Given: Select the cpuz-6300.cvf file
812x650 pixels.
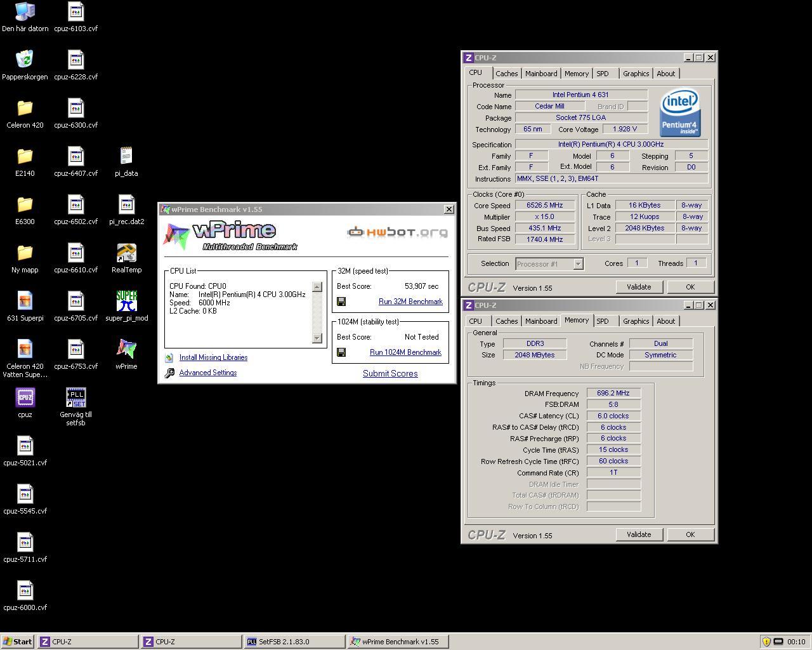Looking at the screenshot, I should pyautogui.click(x=75, y=114).
